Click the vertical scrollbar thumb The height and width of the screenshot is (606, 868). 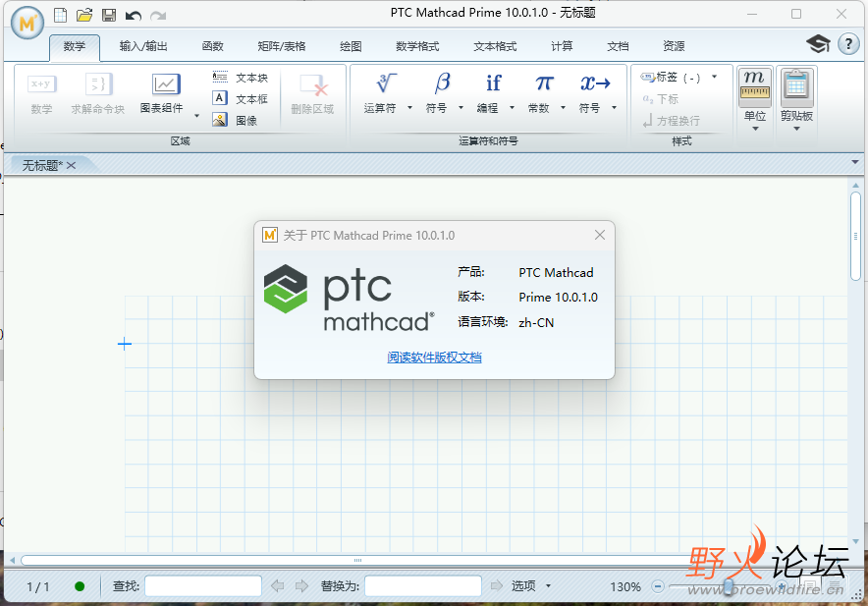pyautogui.click(x=856, y=237)
